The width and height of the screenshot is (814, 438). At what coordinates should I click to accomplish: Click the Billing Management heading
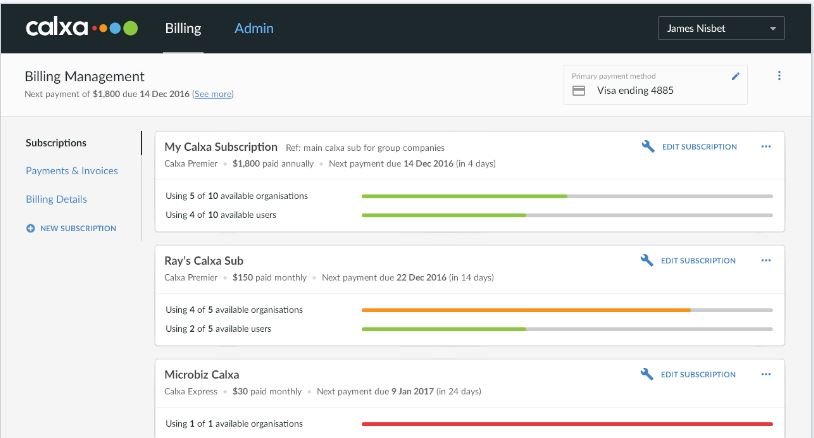(84, 76)
